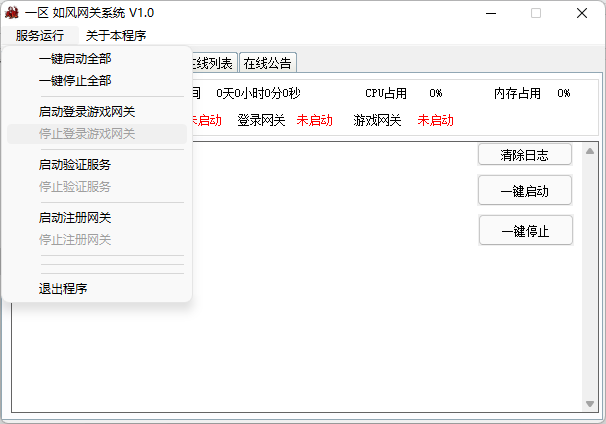Click the log scrollbar down arrow
The image size is (606, 424).
(x=590, y=401)
